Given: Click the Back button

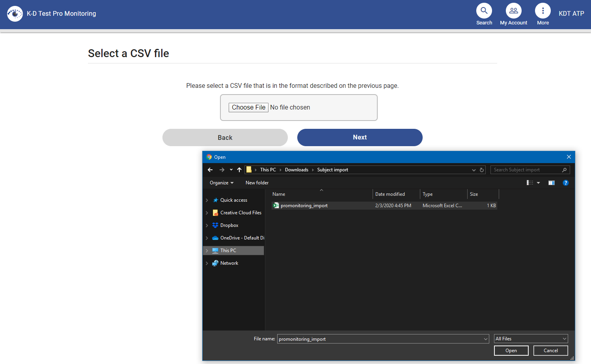Looking at the screenshot, I should [x=225, y=137].
